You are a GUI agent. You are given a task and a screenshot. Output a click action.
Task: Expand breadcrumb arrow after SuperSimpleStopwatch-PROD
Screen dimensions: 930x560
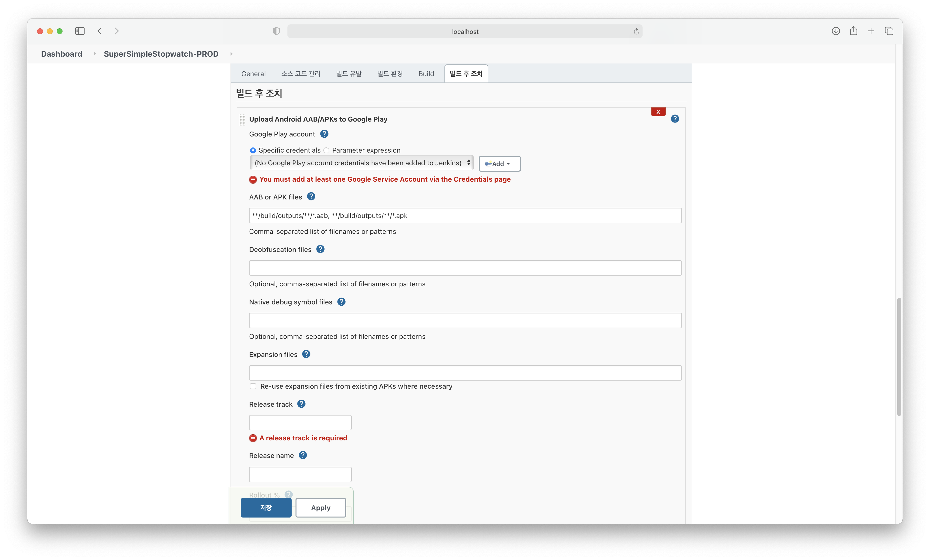231,54
